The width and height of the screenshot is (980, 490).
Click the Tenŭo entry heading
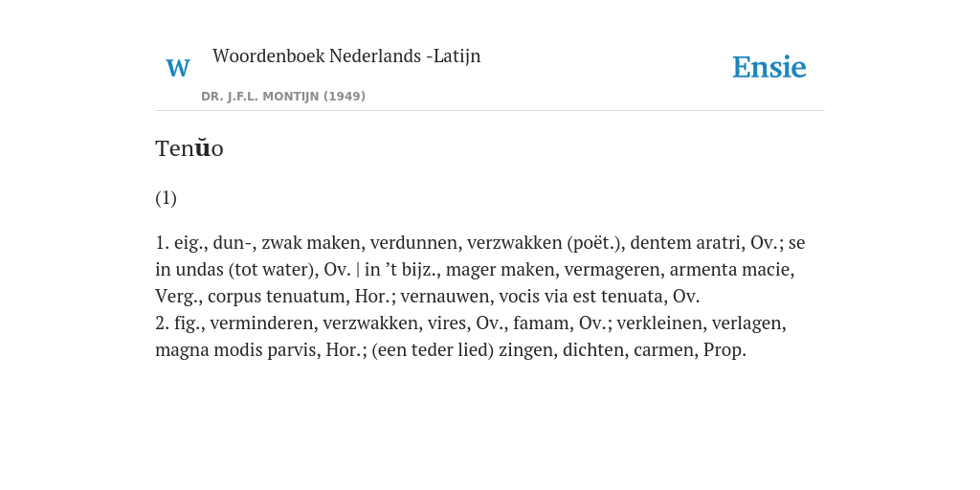coord(189,148)
